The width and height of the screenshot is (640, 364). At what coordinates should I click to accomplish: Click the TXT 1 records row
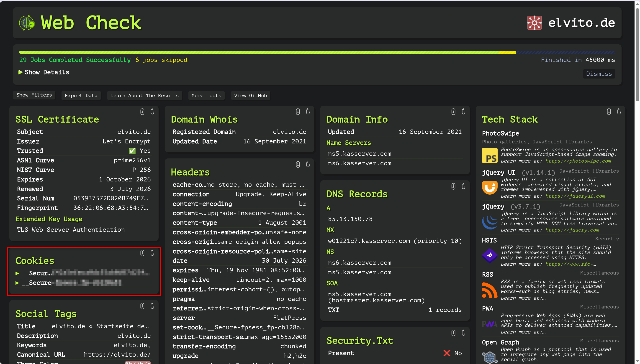(395, 310)
